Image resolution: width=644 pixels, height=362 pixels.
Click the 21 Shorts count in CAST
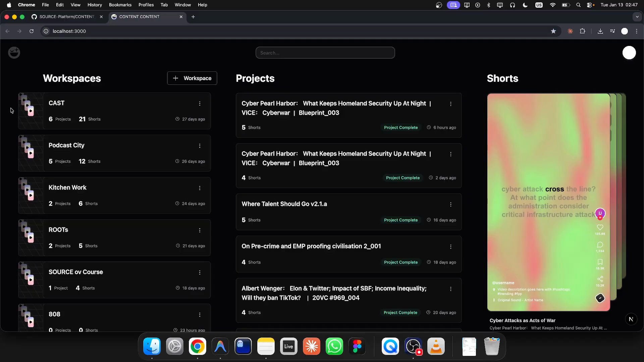(x=90, y=119)
